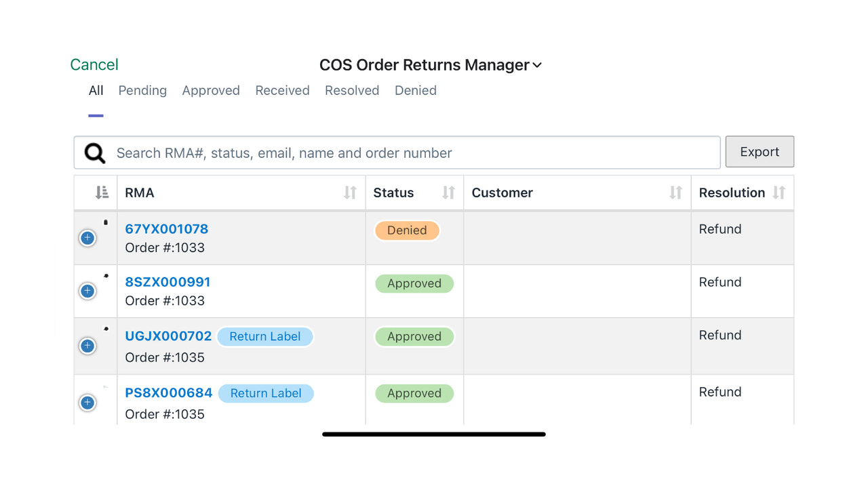Switch to the Approved tab

point(211,90)
